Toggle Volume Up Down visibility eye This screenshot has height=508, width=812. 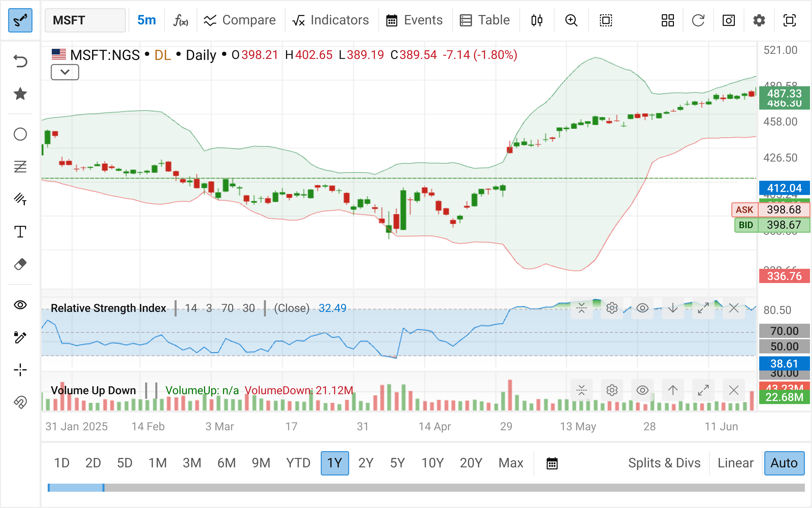tap(642, 390)
